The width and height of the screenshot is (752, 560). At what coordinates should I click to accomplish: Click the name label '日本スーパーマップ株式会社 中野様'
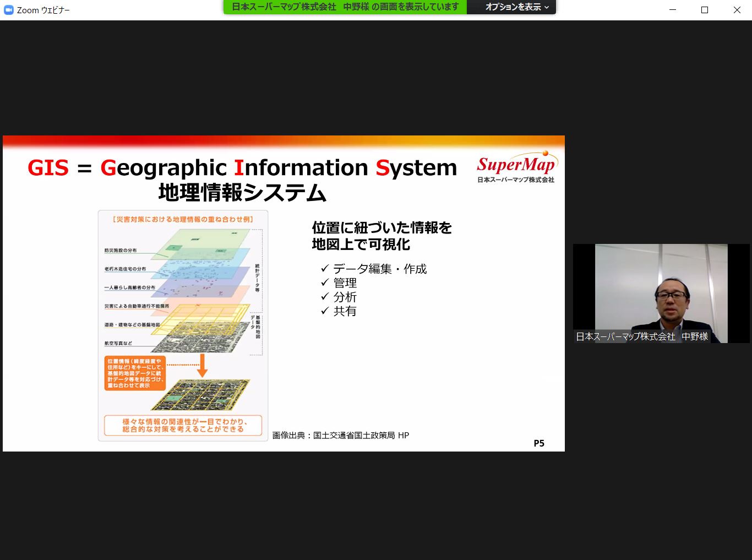642,336
